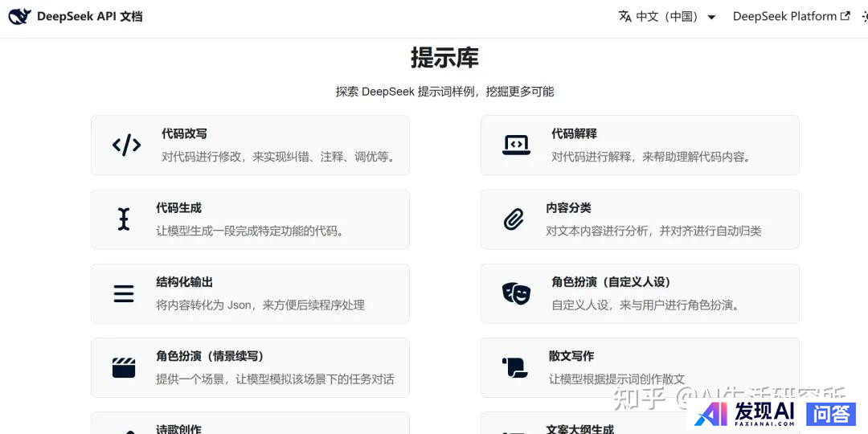868x434 pixels.
Task: Open the 散文写作 card title
Action: [571, 356]
